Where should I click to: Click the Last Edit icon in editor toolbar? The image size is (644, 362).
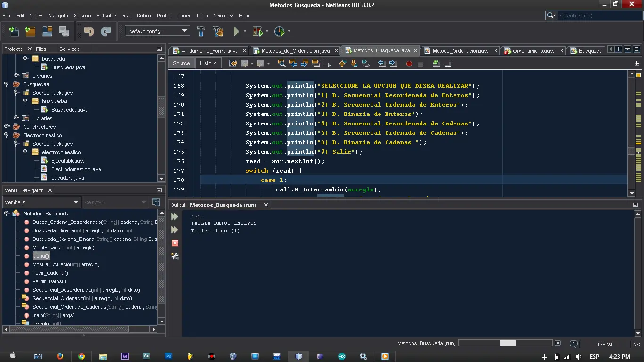[233, 63]
